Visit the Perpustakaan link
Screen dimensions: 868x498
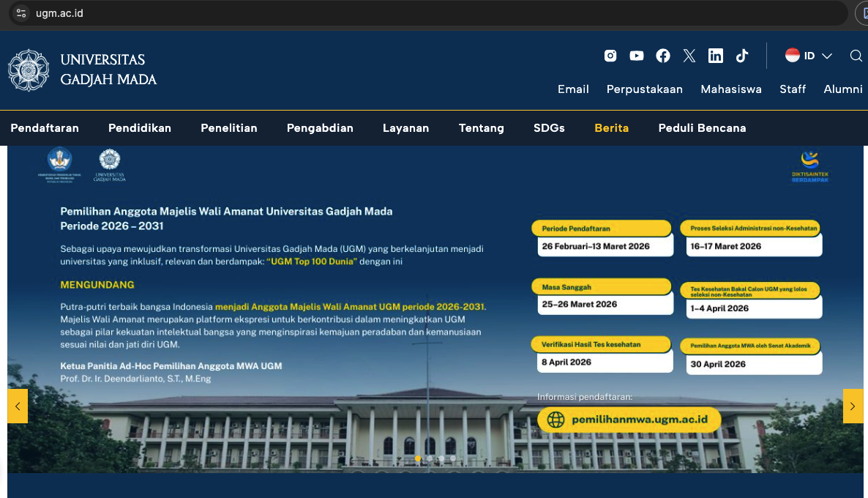coord(644,89)
